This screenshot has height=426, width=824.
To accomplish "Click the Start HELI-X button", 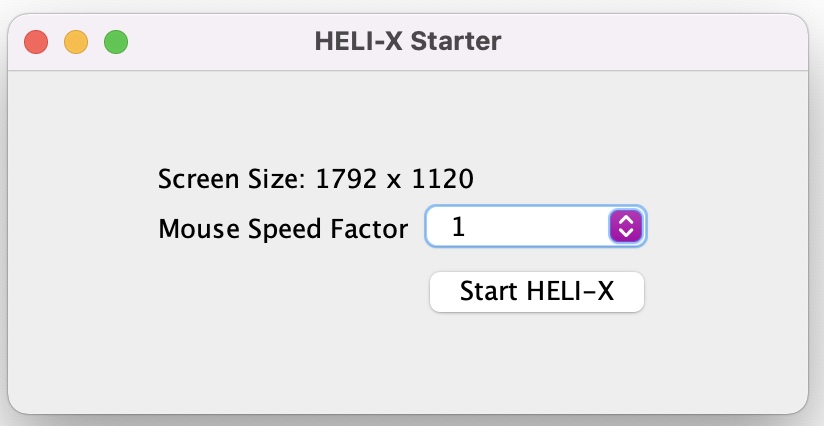I will click(x=536, y=292).
